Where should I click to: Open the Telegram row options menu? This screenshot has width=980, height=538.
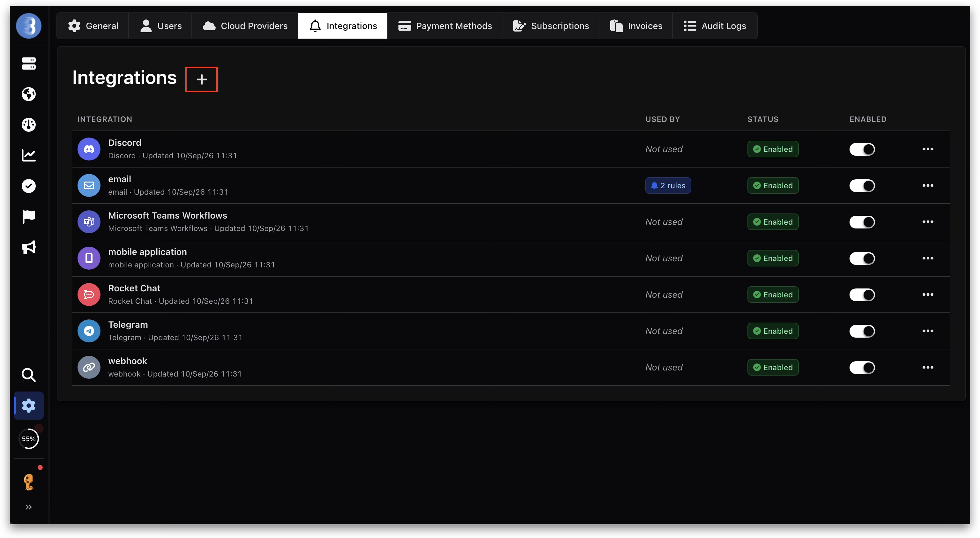[x=928, y=331]
